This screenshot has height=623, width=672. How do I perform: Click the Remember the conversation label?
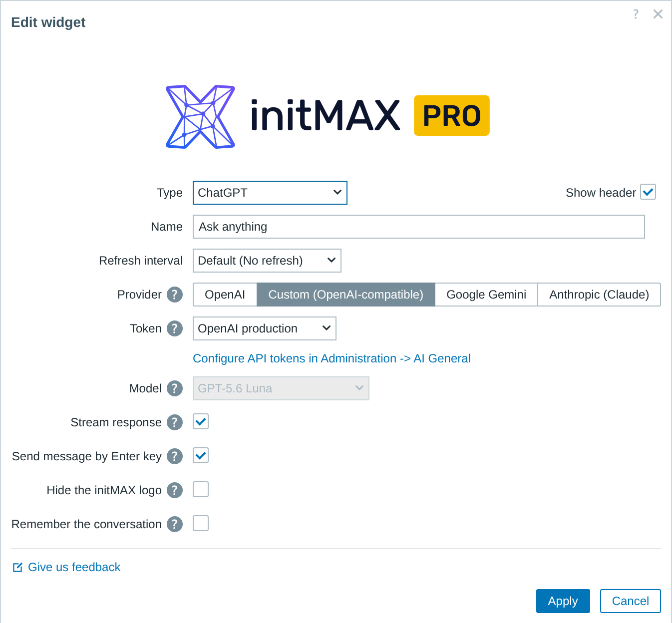pos(87,524)
